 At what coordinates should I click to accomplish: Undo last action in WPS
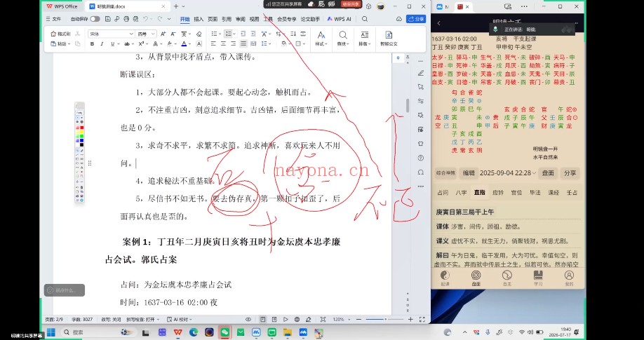145,19
